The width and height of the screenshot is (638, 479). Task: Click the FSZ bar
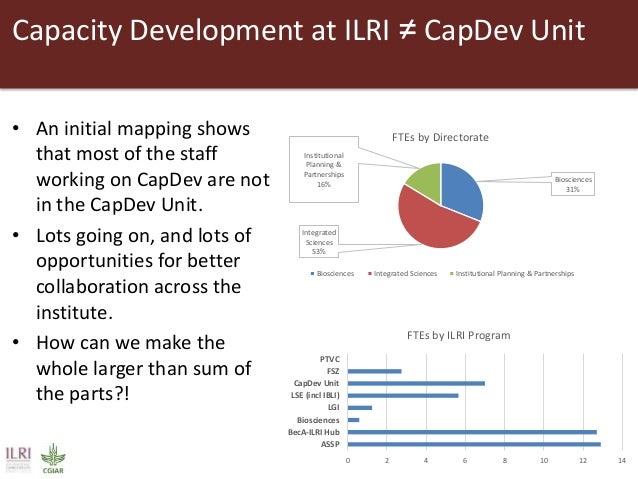374,371
